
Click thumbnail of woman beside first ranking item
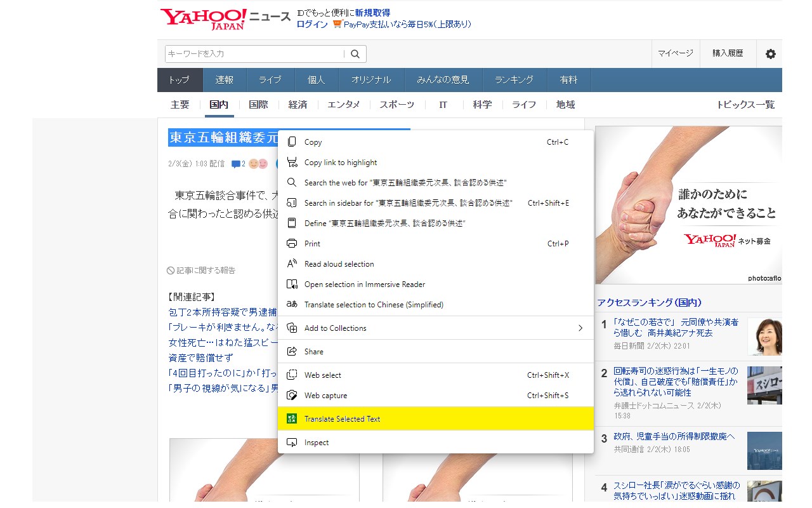coord(764,337)
